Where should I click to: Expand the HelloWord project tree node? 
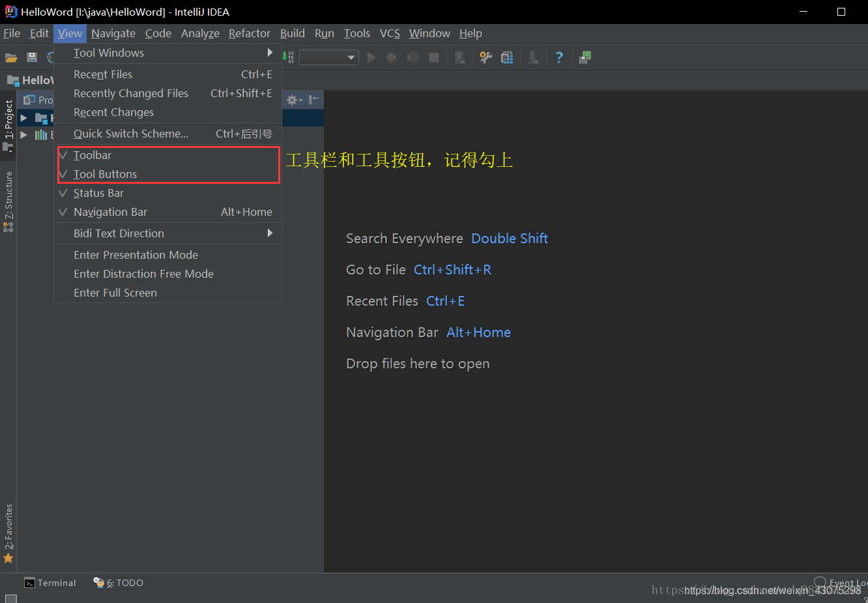click(23, 118)
